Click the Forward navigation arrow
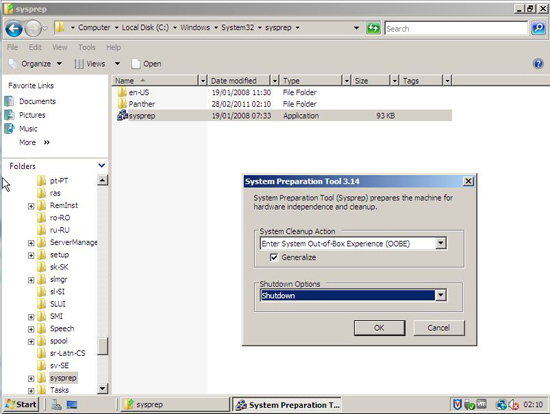The image size is (550, 414). point(33,29)
